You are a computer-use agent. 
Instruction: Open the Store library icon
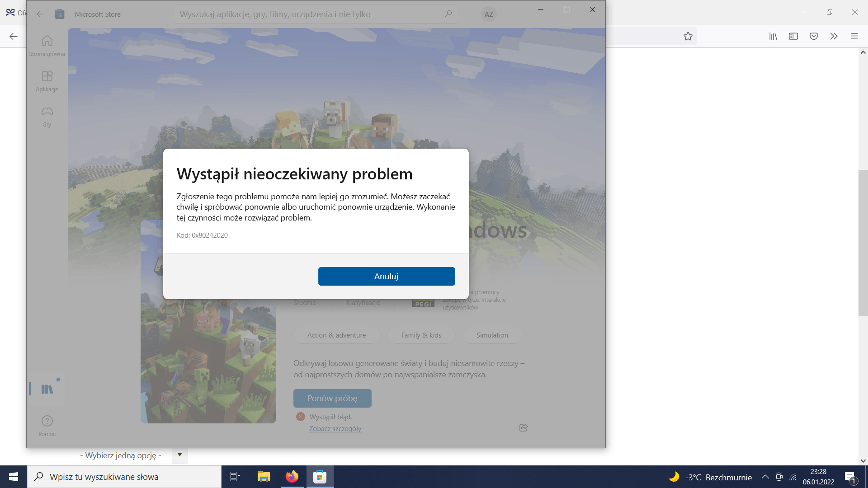click(47, 389)
